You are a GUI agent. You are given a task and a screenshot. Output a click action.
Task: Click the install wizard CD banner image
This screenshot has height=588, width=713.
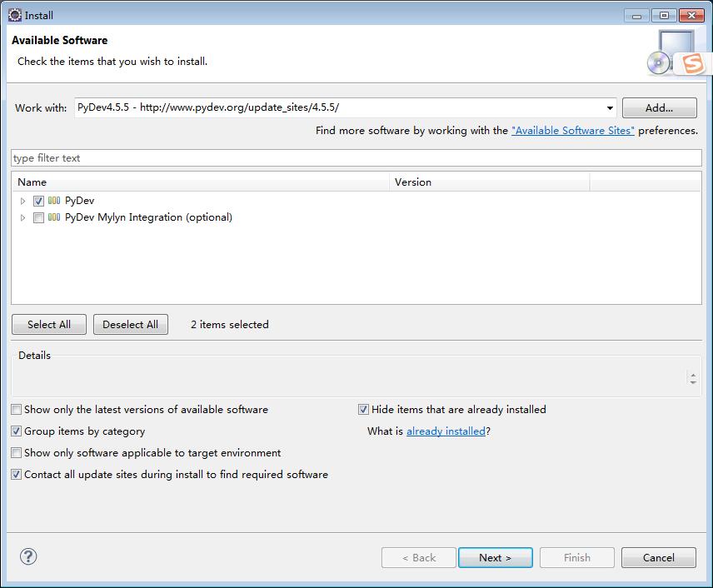coord(671,52)
